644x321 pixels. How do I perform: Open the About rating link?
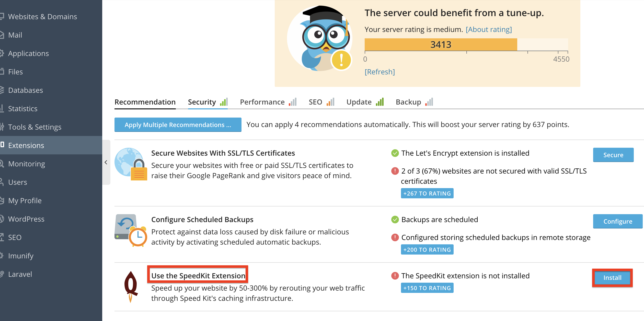point(489,30)
